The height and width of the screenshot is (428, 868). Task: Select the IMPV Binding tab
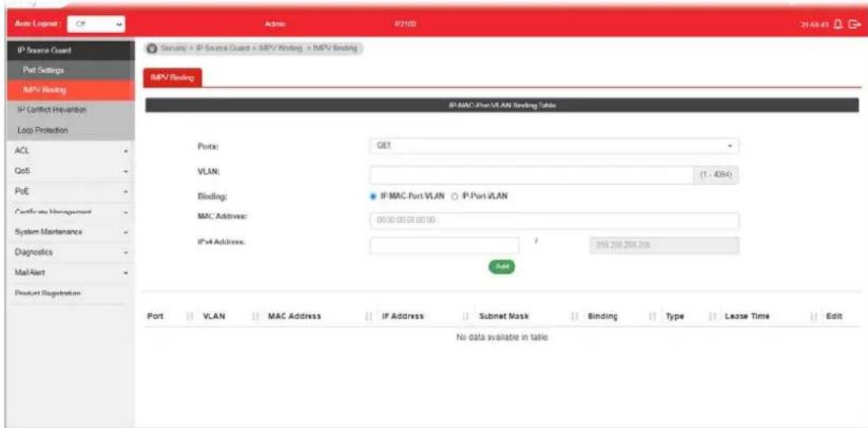coord(172,78)
